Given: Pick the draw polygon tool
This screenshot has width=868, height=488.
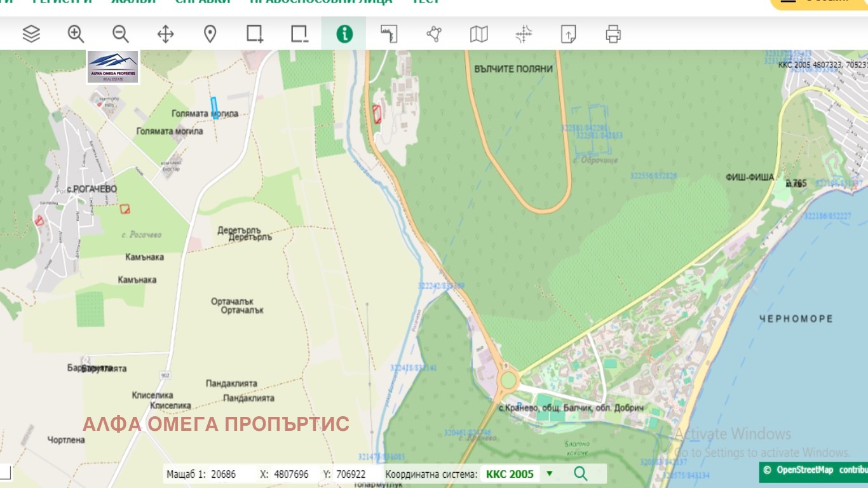Looking at the screenshot, I should pos(434,34).
